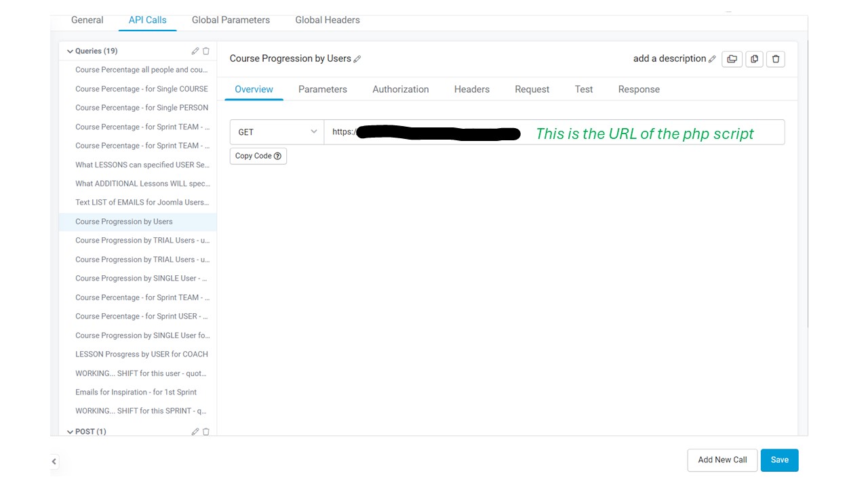The image size is (868, 488).
Task: Click the help icon on Copy Code
Action: pos(277,156)
